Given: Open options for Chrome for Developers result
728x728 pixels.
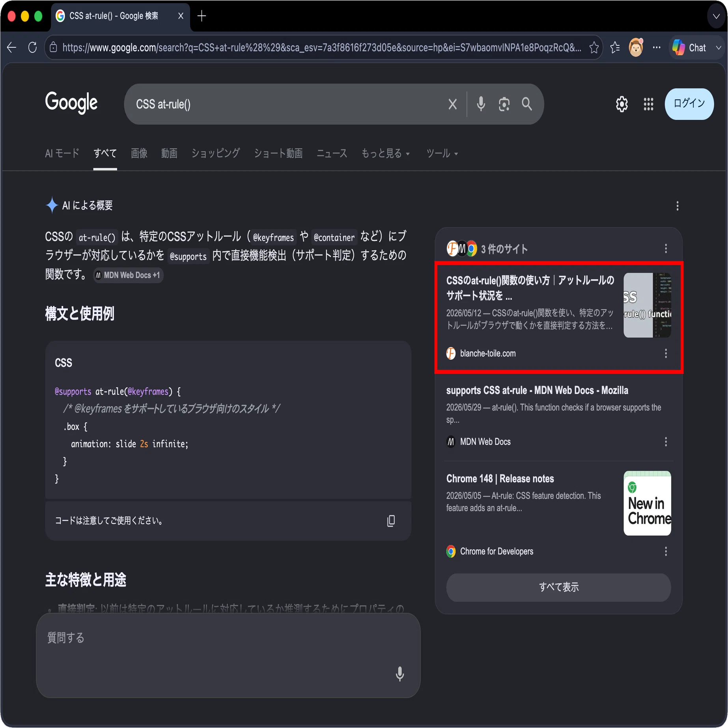Looking at the screenshot, I should 666,551.
